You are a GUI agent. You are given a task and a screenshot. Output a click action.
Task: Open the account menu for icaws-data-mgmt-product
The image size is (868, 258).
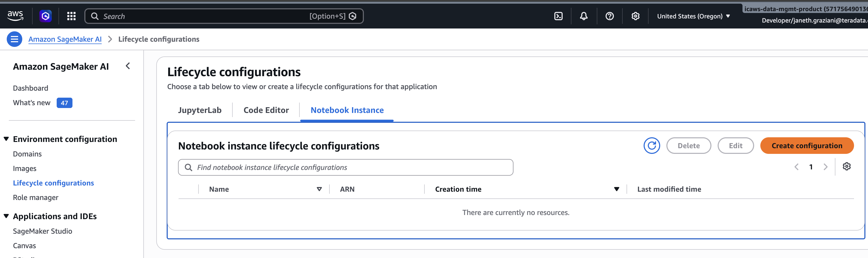click(805, 15)
